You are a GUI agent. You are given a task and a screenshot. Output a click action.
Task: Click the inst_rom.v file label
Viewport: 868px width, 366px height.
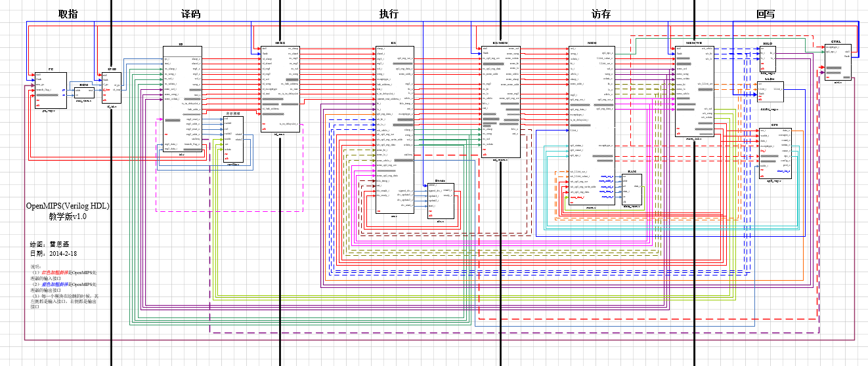(83, 100)
